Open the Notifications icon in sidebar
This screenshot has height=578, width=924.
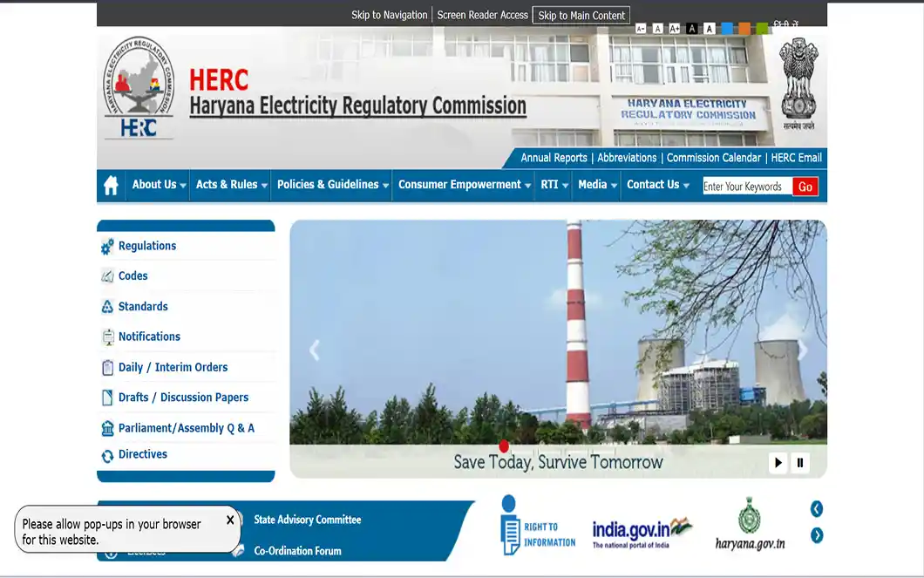coord(108,337)
